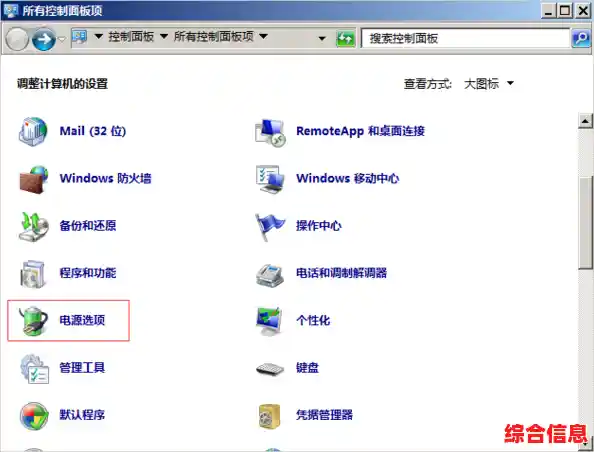Screen dimensions: 594x452
Task: Open the 备份和还原 link
Action: click(x=88, y=225)
